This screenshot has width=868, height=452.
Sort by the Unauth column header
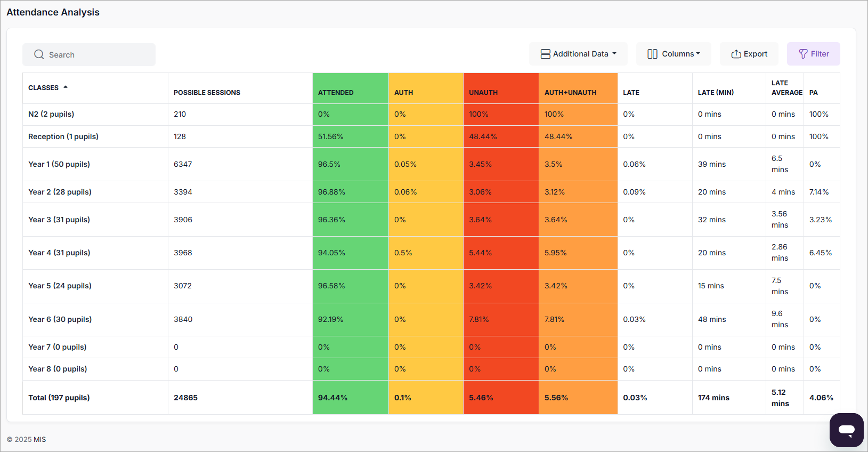point(483,93)
